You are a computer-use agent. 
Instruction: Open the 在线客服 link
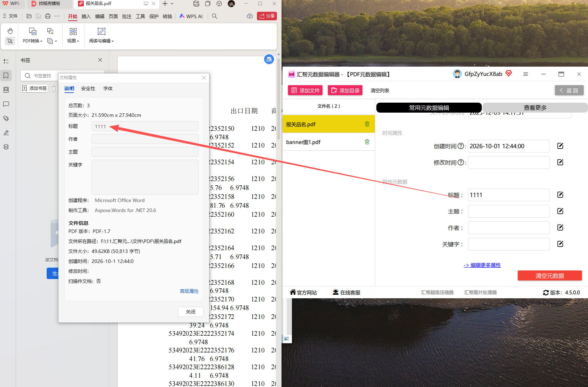346,293
